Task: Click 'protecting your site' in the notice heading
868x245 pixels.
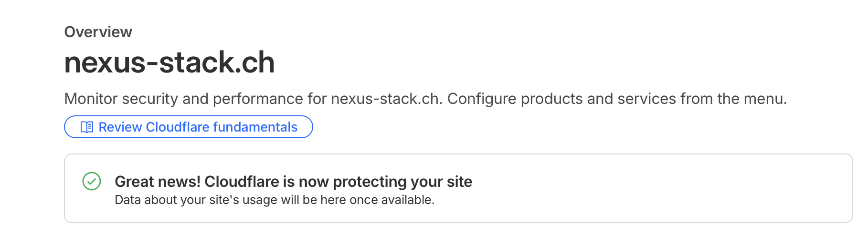Action: pyautogui.click(x=402, y=182)
